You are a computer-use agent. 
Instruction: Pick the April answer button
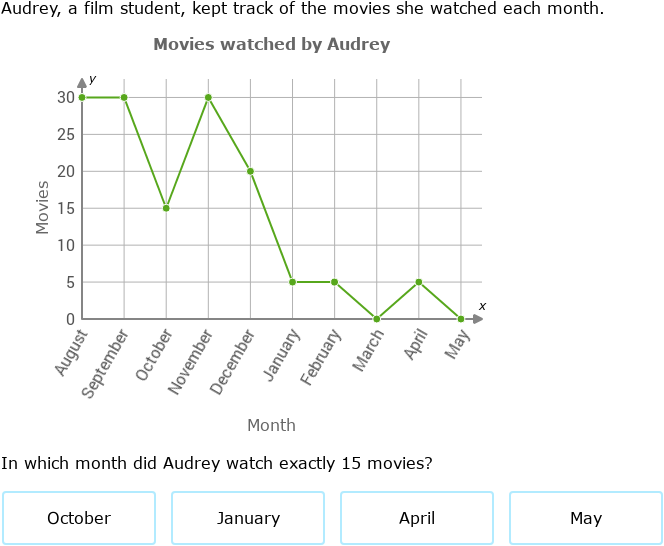coord(417,518)
